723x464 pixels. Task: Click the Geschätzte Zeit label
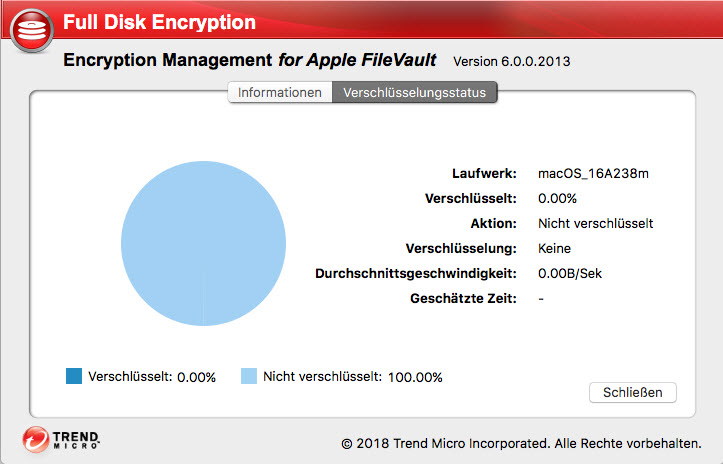(x=463, y=298)
